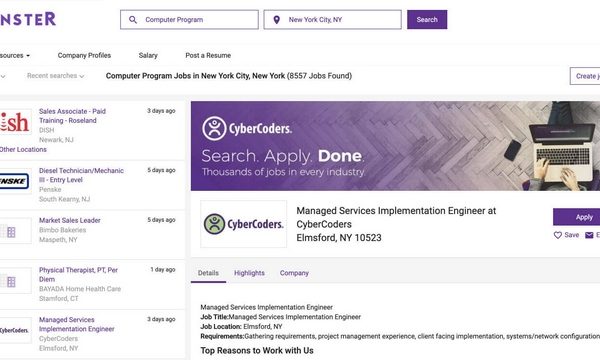
Task: Click the purple Search button
Action: tap(427, 20)
